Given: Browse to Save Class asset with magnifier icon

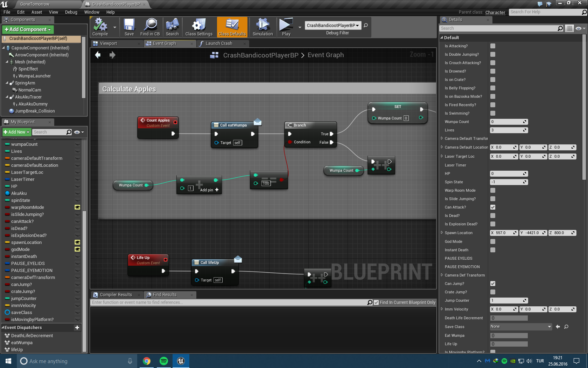Looking at the screenshot, I should click(x=566, y=327).
